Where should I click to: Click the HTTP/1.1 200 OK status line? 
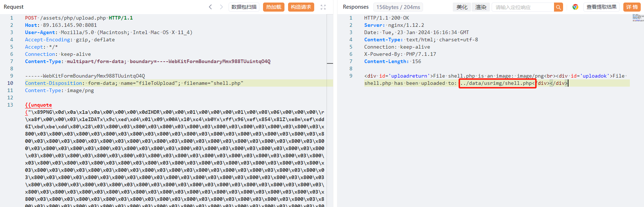(386, 18)
